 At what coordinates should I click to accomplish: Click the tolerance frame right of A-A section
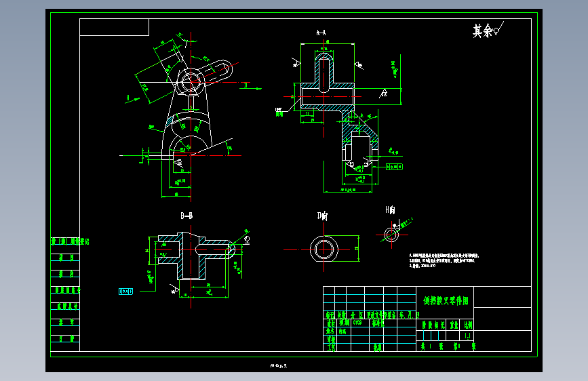click(394, 167)
